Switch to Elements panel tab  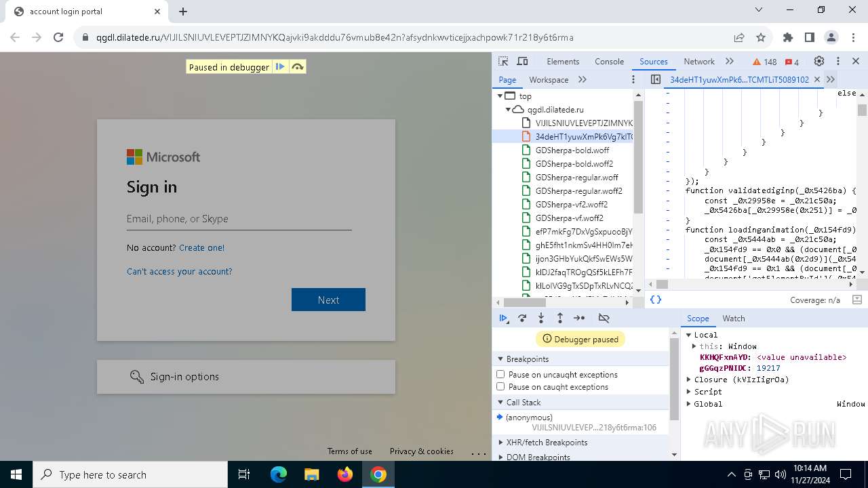[563, 61]
